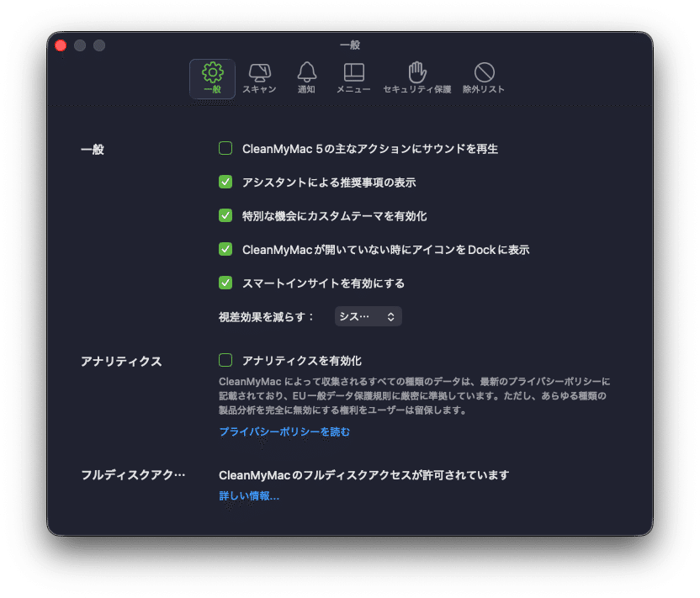Select システム from the visual effects popup

[370, 316]
